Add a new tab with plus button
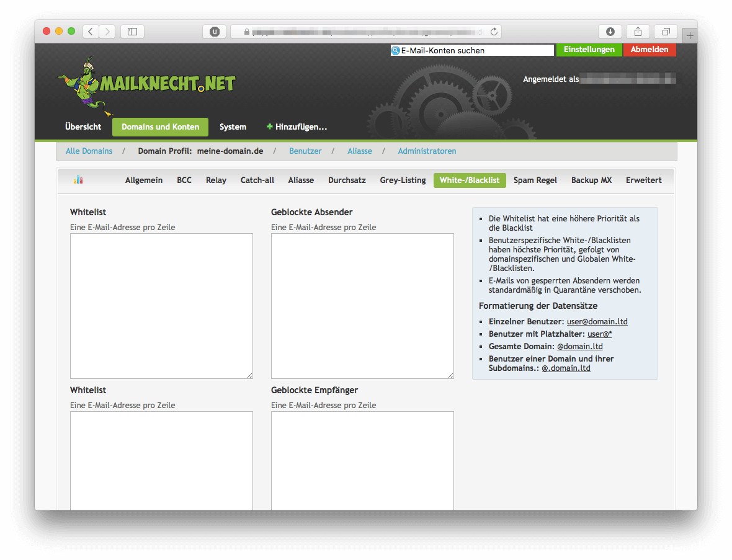The image size is (732, 560). (690, 35)
